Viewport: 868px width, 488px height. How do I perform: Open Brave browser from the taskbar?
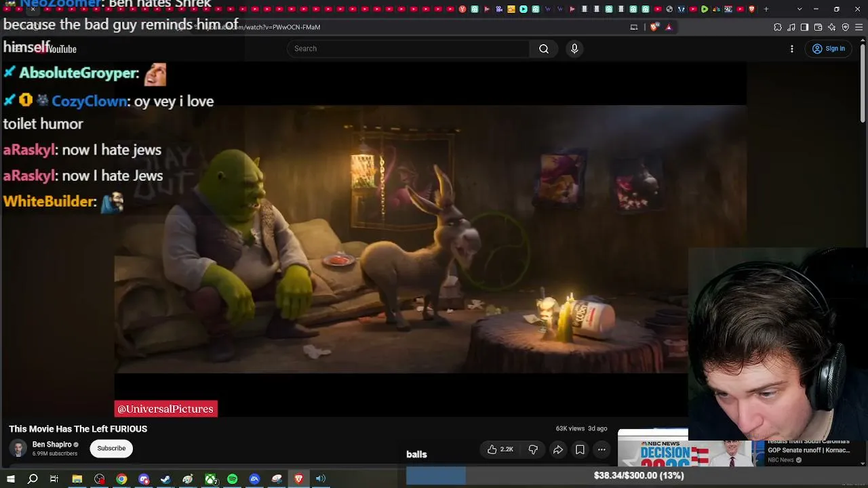click(298, 479)
